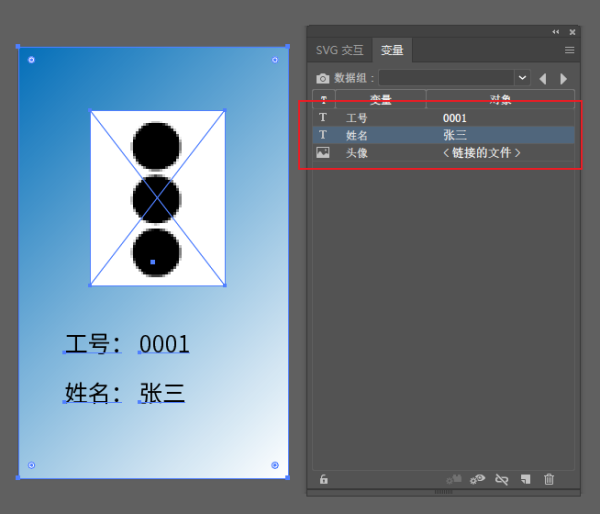The width and height of the screenshot is (600, 514).
Task: Open the Variables panel hamburger menu
Action: (x=569, y=50)
